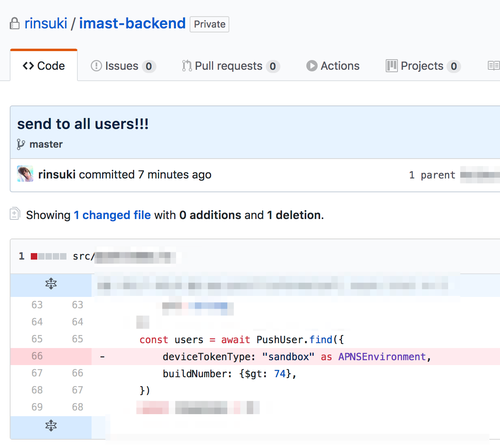Click the deleted deviceTokenType sandbox line
This screenshot has height=447, width=500.
(297, 357)
